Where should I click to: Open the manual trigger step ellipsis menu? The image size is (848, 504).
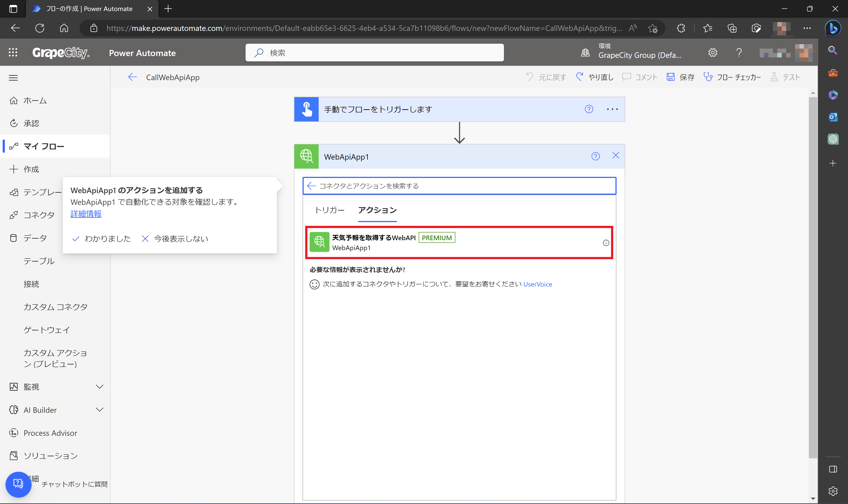[612, 109]
